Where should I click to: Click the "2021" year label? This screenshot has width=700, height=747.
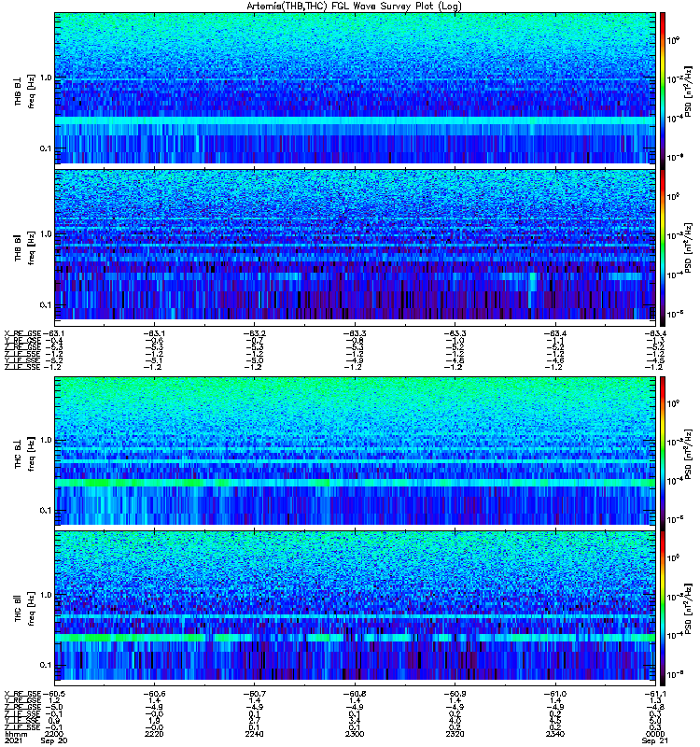coord(13,740)
